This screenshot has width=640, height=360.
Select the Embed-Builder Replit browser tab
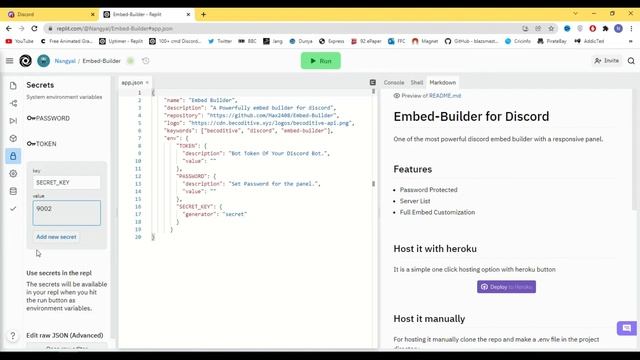click(x=146, y=14)
